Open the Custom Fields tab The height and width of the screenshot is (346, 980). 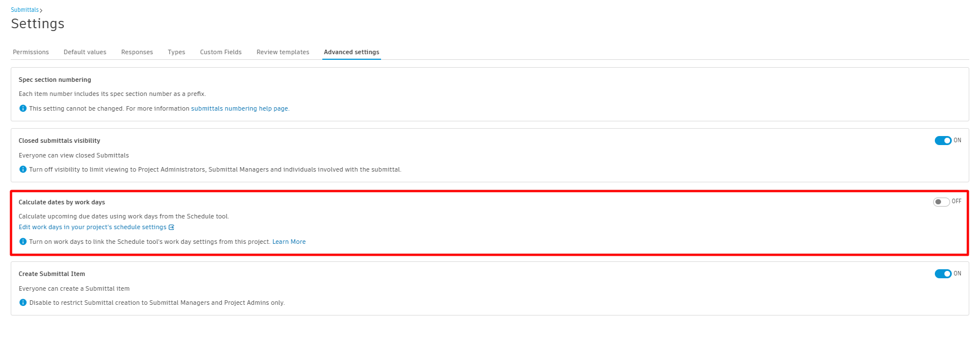(x=221, y=52)
